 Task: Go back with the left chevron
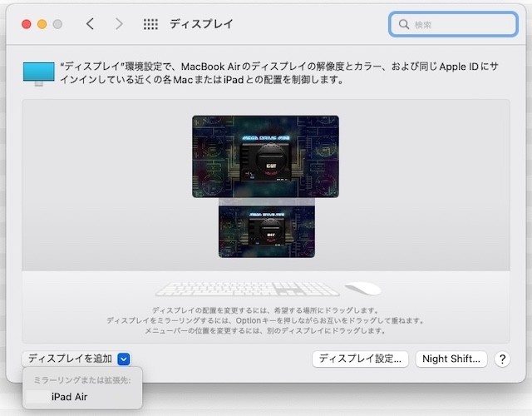[90, 24]
